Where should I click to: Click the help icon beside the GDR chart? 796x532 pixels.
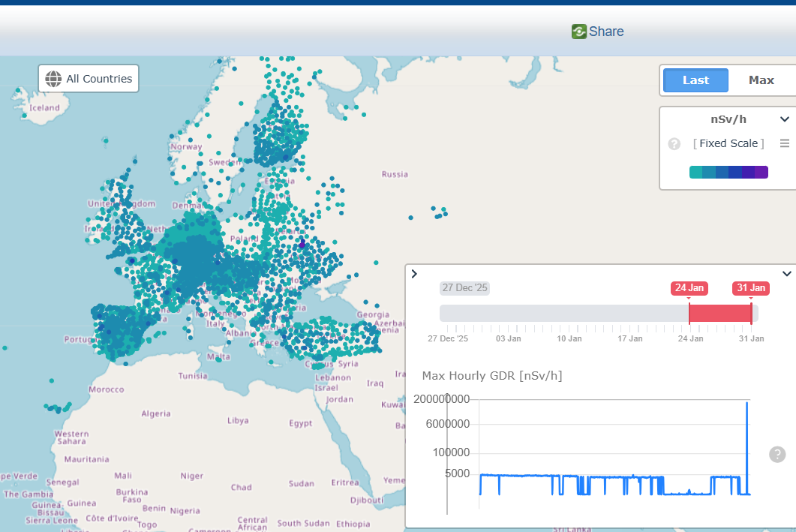click(x=777, y=454)
